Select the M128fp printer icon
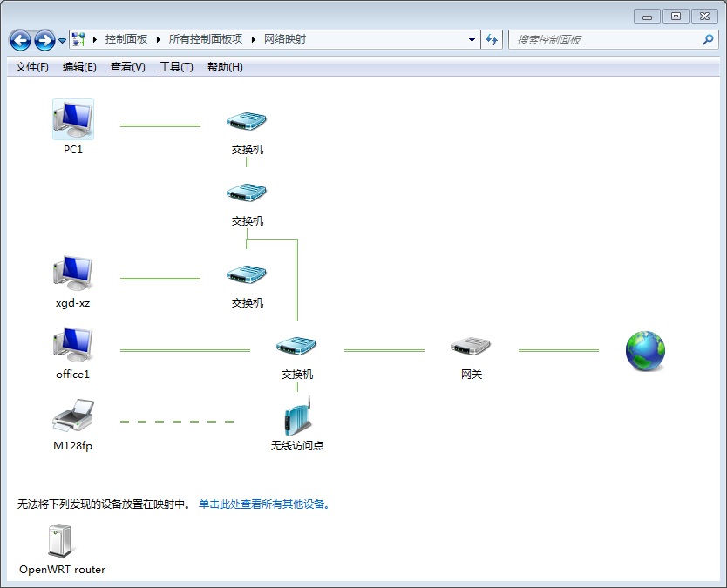727x588 pixels. coord(73,417)
